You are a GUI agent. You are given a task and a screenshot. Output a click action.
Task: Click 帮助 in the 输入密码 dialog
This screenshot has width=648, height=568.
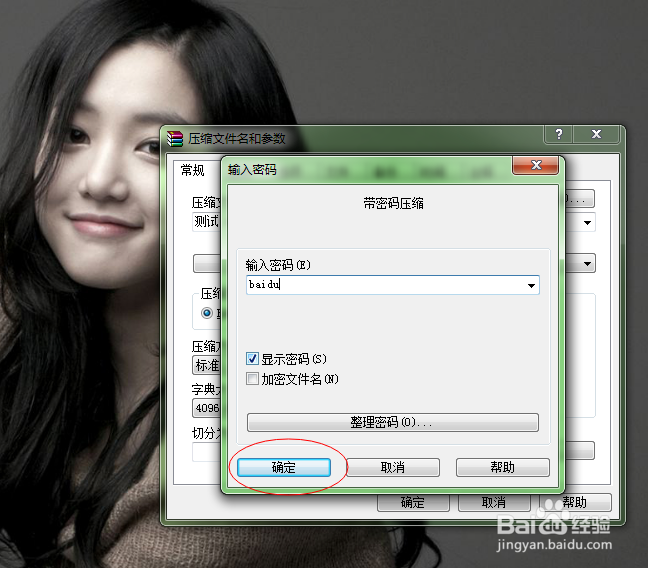(x=503, y=468)
